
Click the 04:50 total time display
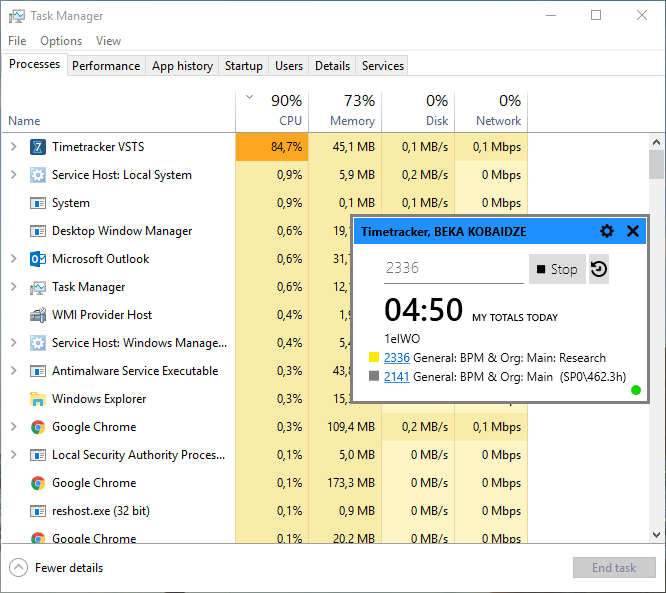(x=423, y=310)
